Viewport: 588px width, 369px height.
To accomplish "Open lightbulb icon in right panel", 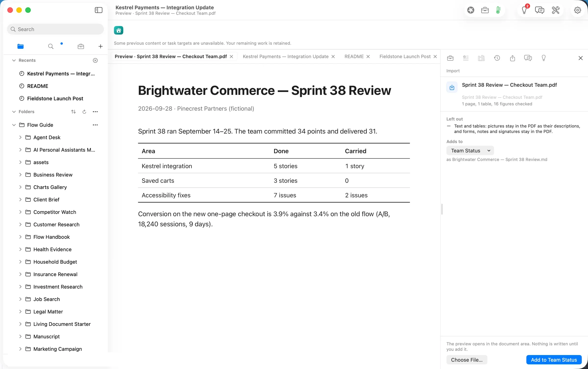I will [x=544, y=58].
